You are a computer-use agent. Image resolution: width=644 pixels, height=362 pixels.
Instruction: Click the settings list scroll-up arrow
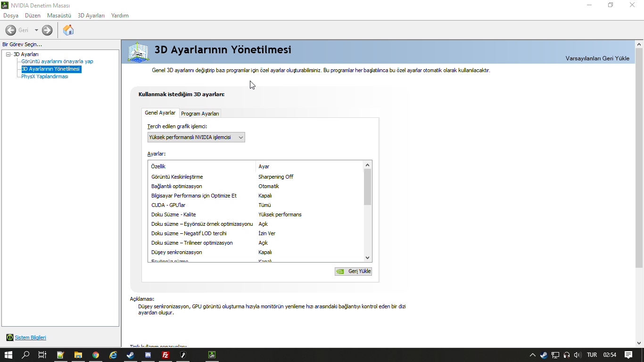pos(368,165)
